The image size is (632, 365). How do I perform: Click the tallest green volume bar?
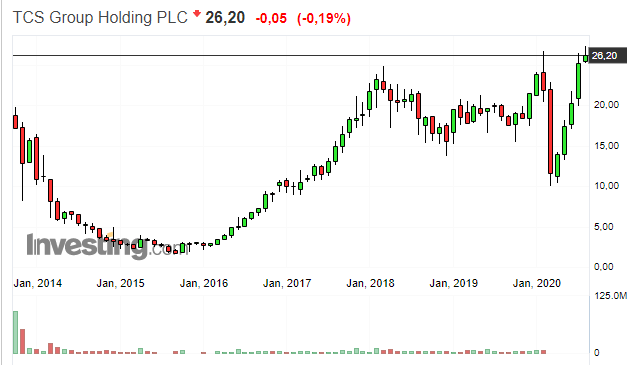[x=16, y=332]
